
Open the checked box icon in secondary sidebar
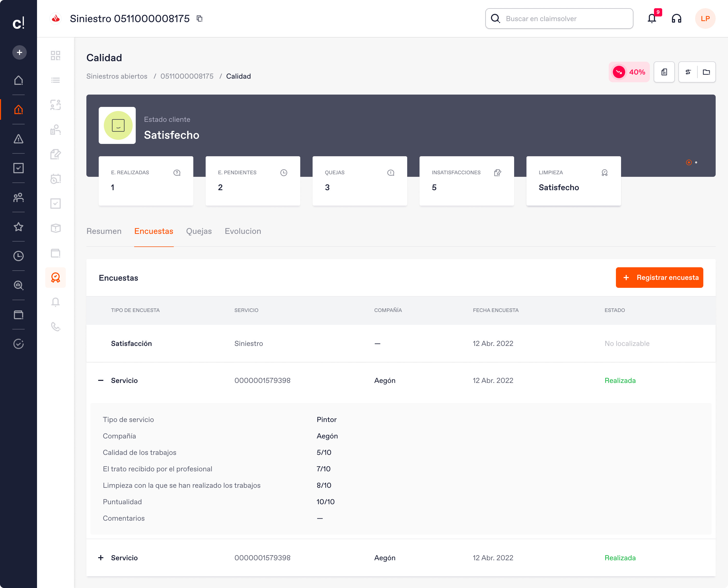pos(56,204)
